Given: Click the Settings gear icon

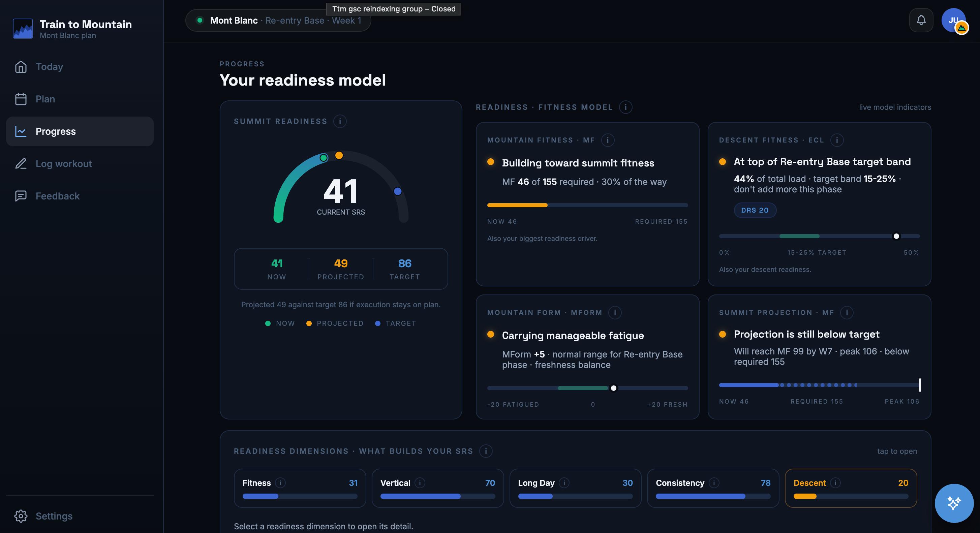Looking at the screenshot, I should point(21,516).
